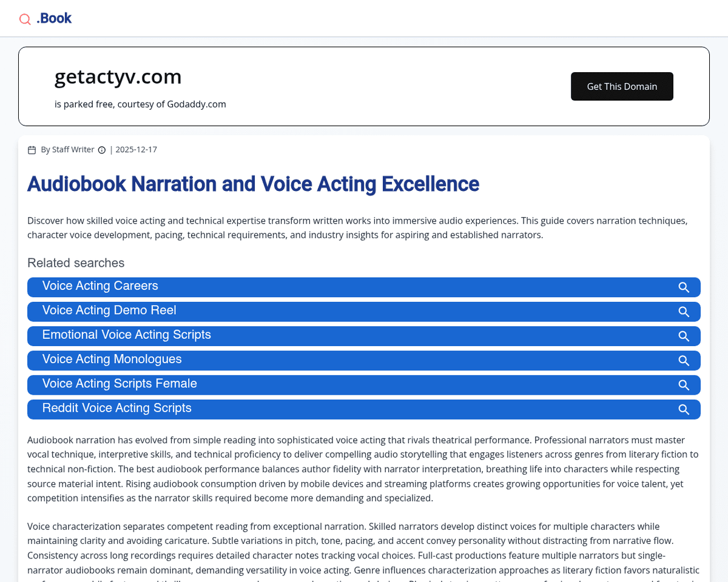Open the Voice Acting Demo Reel link

[109, 310]
